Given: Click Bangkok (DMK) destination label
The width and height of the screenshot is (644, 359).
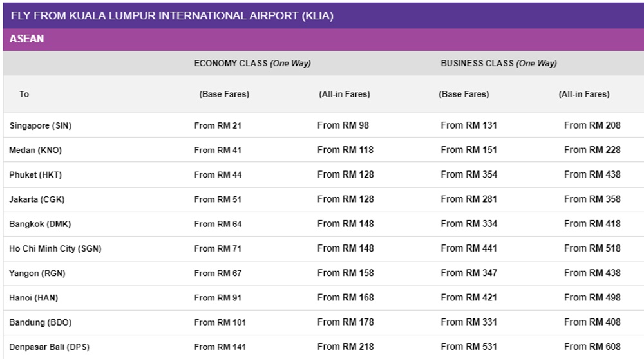Looking at the screenshot, I should pyautogui.click(x=40, y=224).
